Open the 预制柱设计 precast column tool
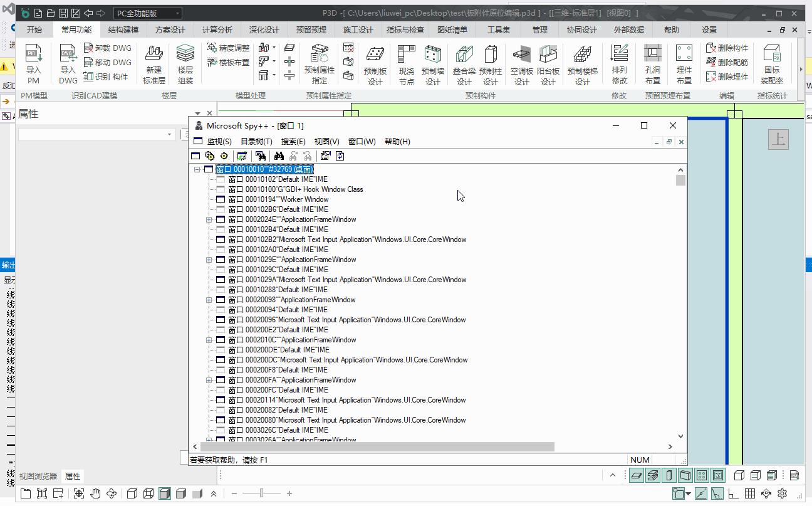Viewport: 812px width, 506px height. [491, 64]
